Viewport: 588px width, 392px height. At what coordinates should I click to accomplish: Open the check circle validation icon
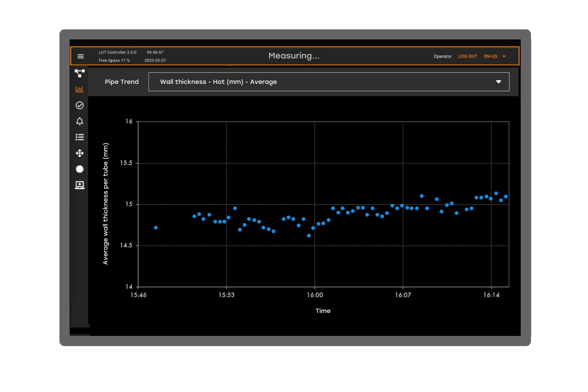80,105
